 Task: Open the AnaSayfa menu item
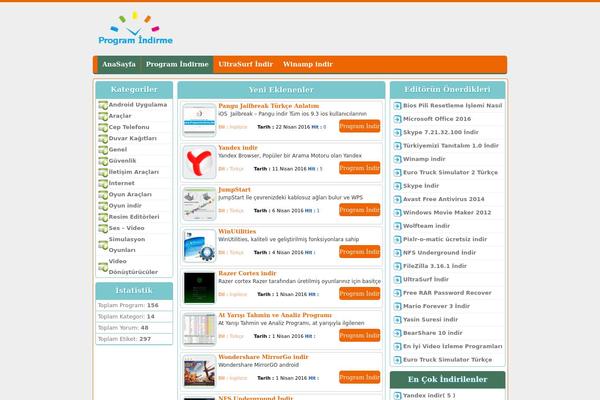(x=119, y=64)
